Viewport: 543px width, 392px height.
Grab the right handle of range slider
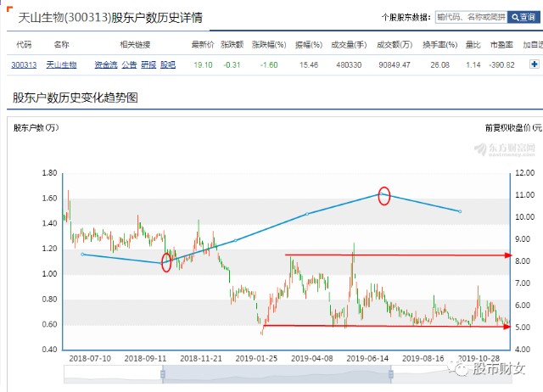click(x=391, y=374)
